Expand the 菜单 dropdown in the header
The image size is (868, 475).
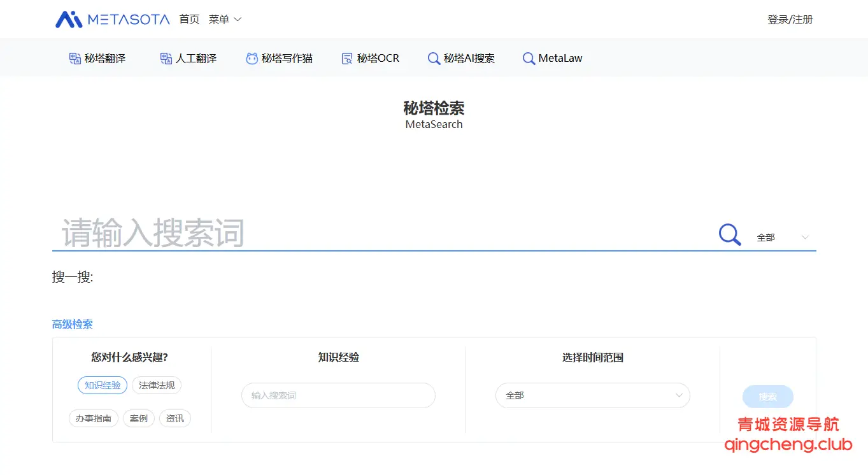tap(224, 19)
